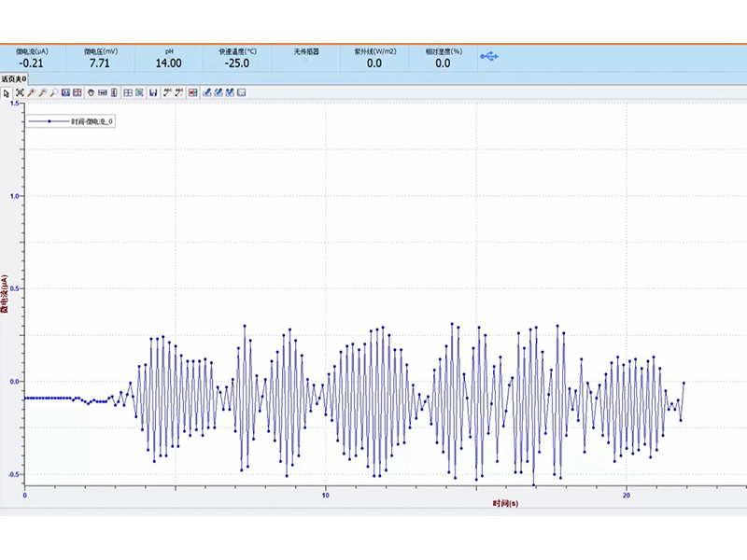Viewport: 747px width, 560px height.
Task: Click the zoom-out magnifier with red minus
Action: click(42, 92)
